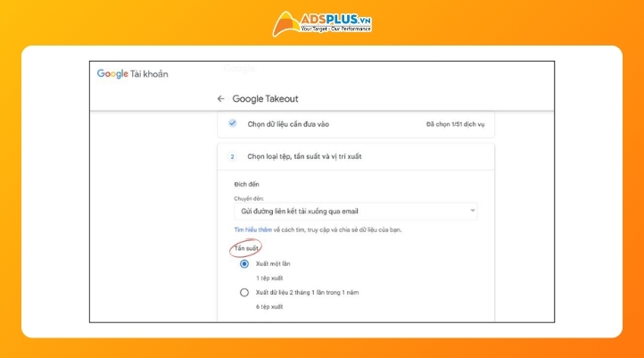Click the 'Đích đến' section label
The image size is (644, 358).
246,184
